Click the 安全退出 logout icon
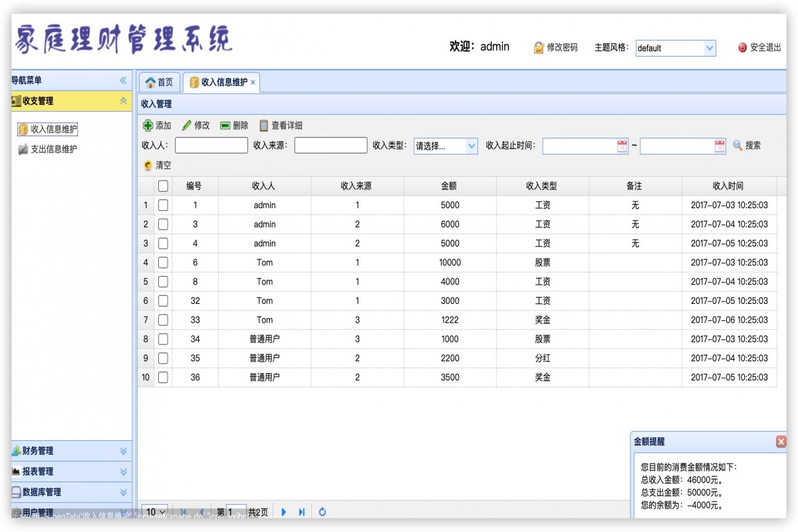This screenshot has width=798, height=532. (741, 47)
